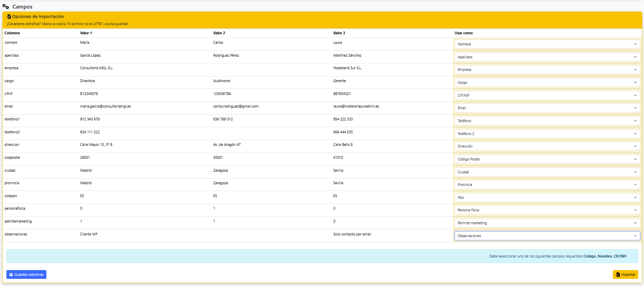Open the Email mapping dropdown
The image size is (644, 286).
(547, 108)
